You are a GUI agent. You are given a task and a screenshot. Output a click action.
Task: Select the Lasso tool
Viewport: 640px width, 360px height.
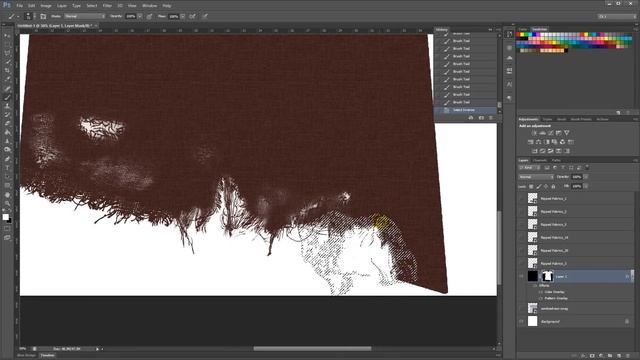pos(7,53)
